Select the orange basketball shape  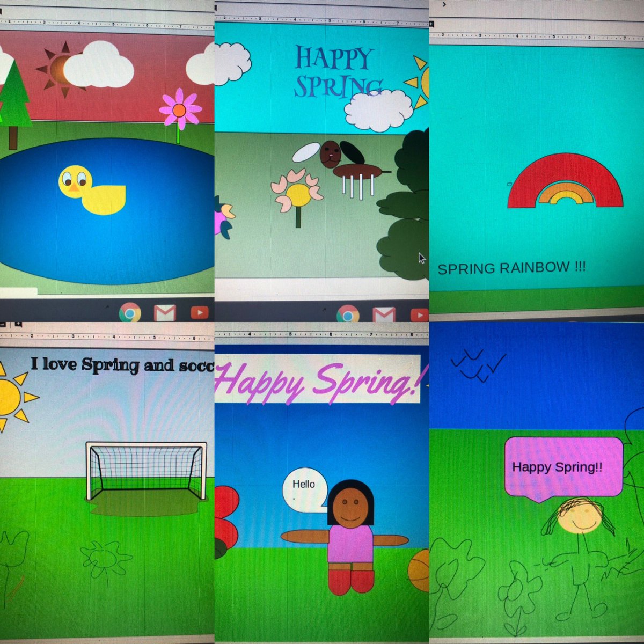(x=419, y=571)
